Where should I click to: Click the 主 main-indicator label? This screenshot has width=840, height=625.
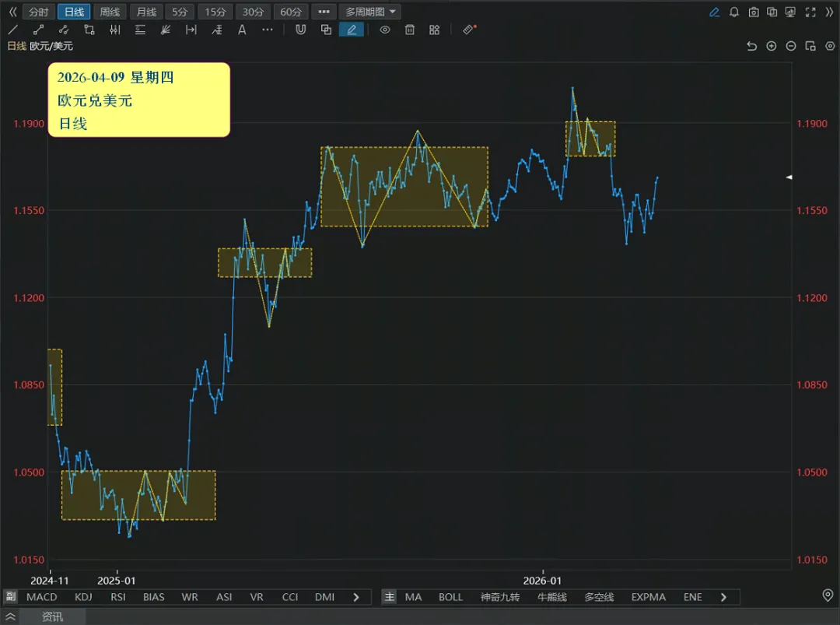[390, 596]
